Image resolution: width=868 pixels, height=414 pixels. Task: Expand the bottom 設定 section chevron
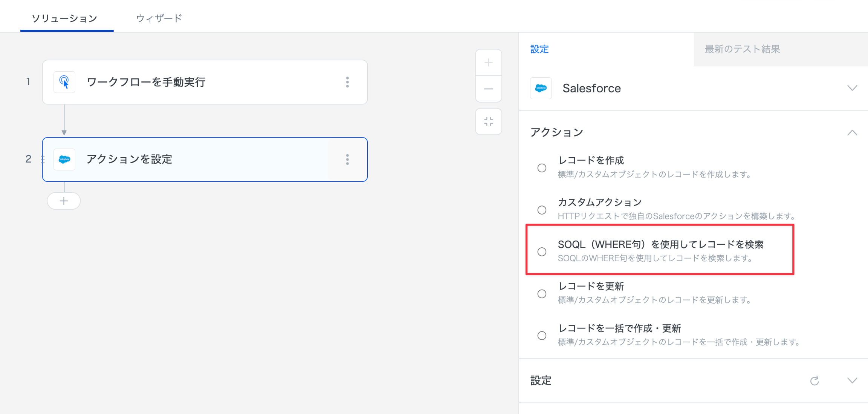pyautogui.click(x=852, y=381)
